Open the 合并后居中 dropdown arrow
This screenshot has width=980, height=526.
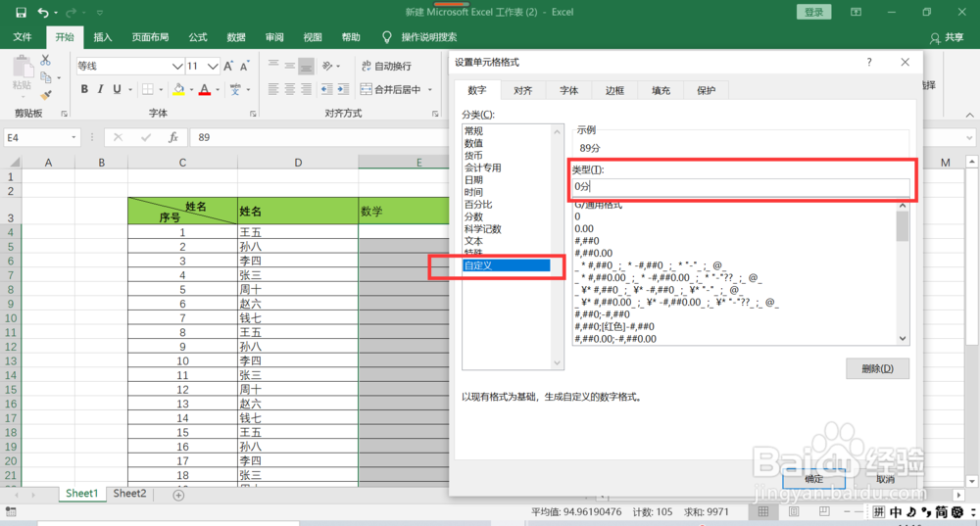pos(430,89)
